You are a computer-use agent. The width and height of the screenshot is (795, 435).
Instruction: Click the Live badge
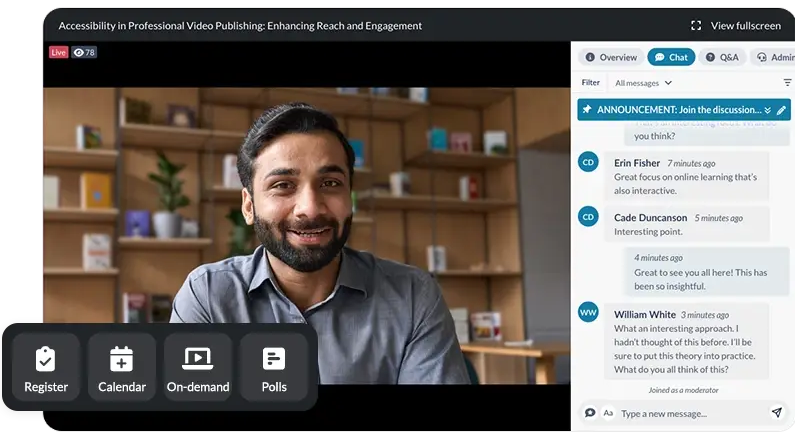click(x=58, y=52)
